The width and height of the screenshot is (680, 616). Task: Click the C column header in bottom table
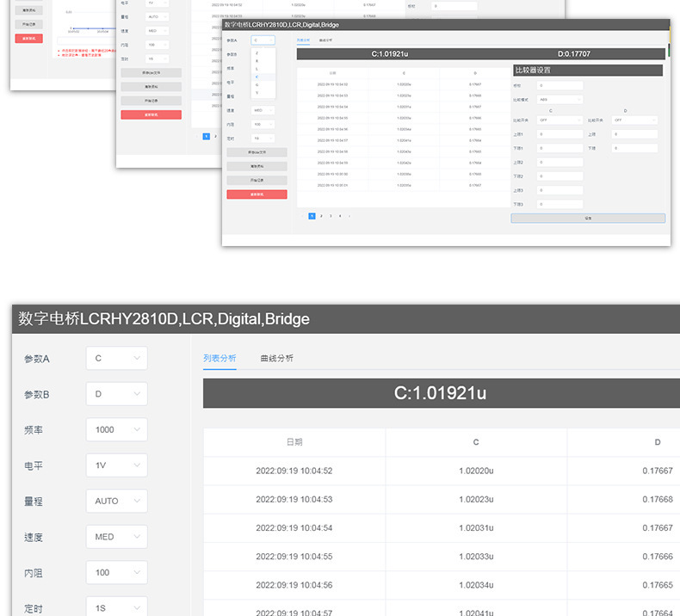(x=476, y=442)
